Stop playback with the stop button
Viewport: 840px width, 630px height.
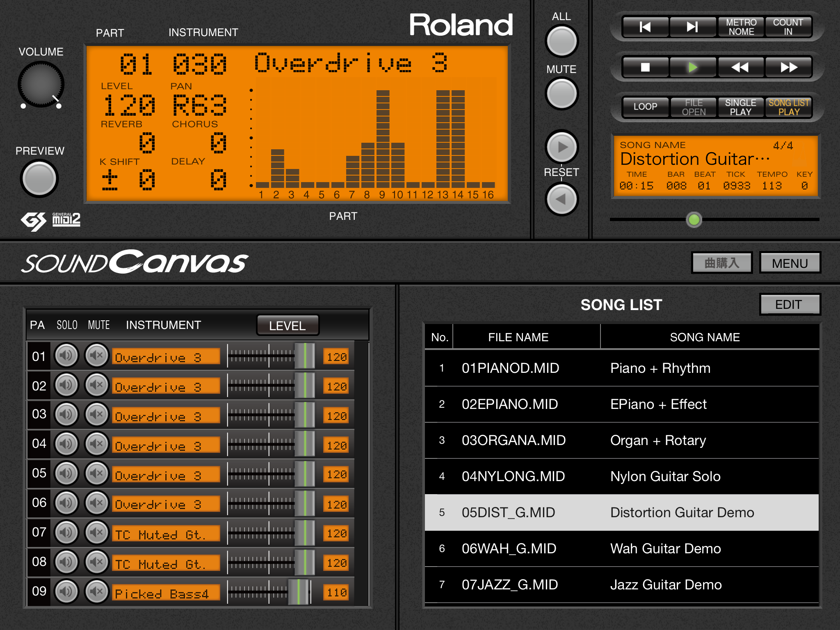click(x=646, y=67)
